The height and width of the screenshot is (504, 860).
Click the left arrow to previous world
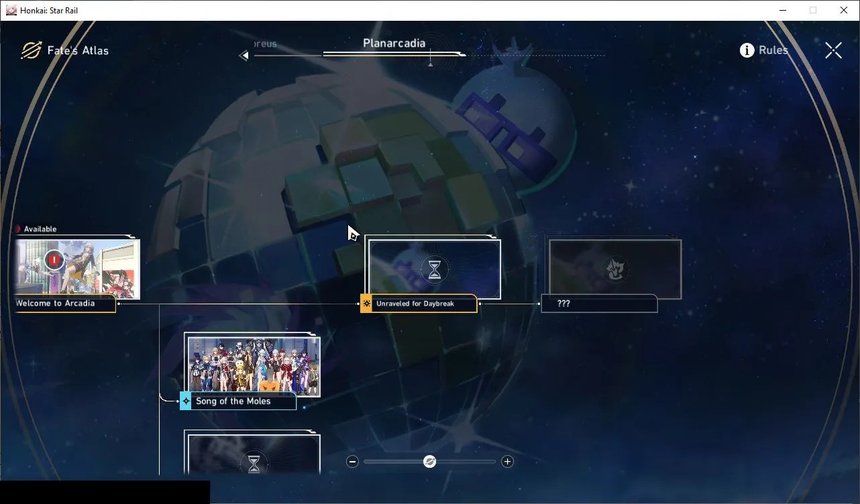[x=244, y=56]
